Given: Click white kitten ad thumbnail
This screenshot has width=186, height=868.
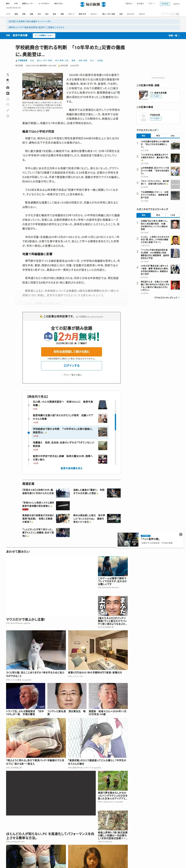Looking at the screenshot, I should click(x=36, y=650).
